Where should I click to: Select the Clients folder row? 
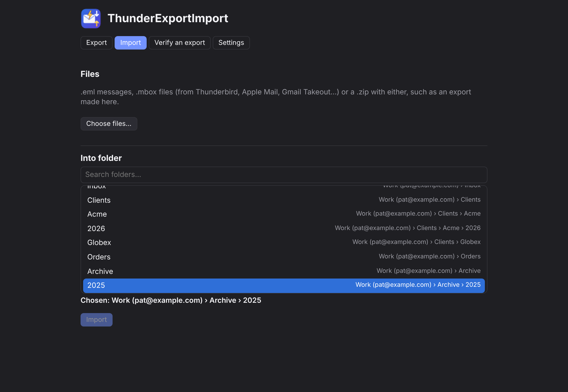pos(284,200)
